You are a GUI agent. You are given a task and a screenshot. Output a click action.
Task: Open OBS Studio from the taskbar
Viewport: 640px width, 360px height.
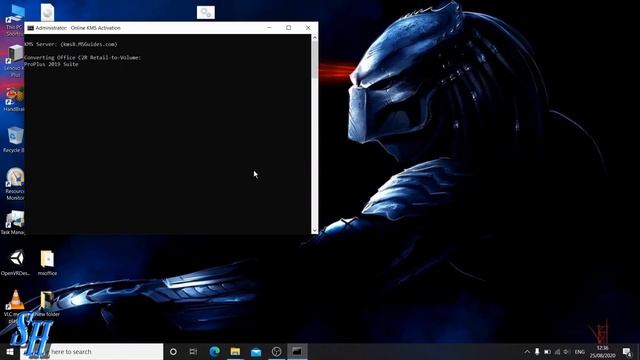276,351
